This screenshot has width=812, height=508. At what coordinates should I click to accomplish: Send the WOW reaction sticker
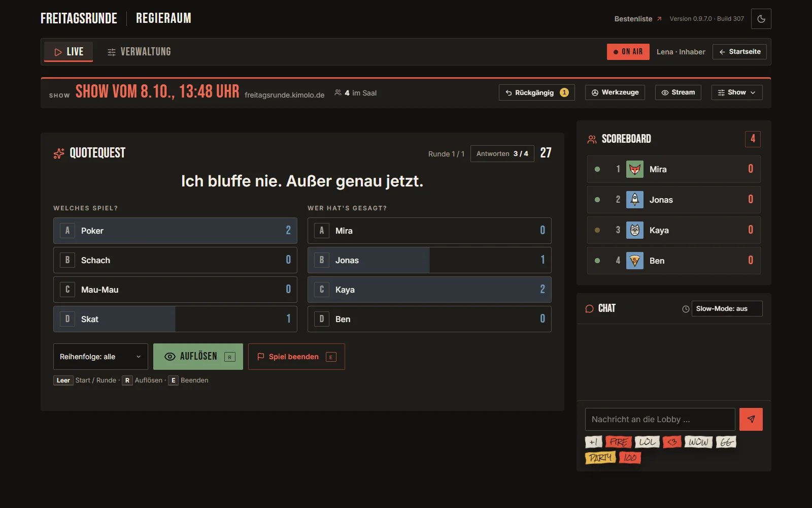click(x=698, y=442)
